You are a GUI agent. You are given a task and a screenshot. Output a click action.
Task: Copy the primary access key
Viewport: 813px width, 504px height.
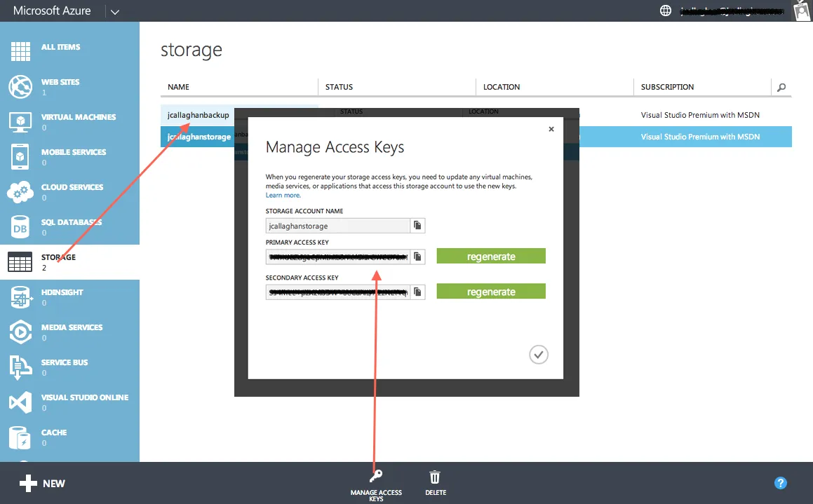click(x=417, y=257)
